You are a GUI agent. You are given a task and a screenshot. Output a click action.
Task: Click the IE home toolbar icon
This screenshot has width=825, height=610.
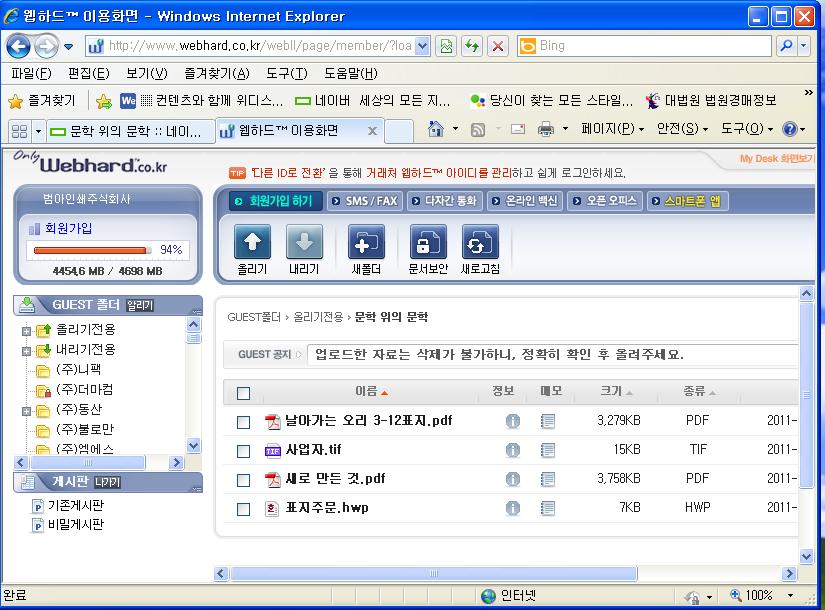pos(436,130)
